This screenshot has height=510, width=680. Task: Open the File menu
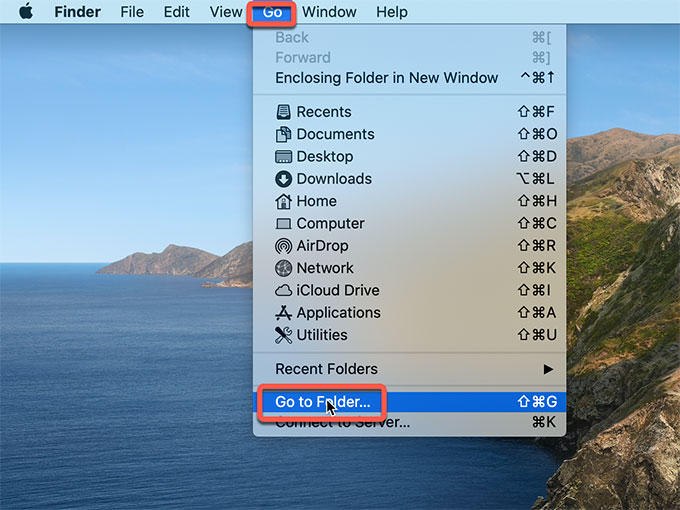point(132,12)
